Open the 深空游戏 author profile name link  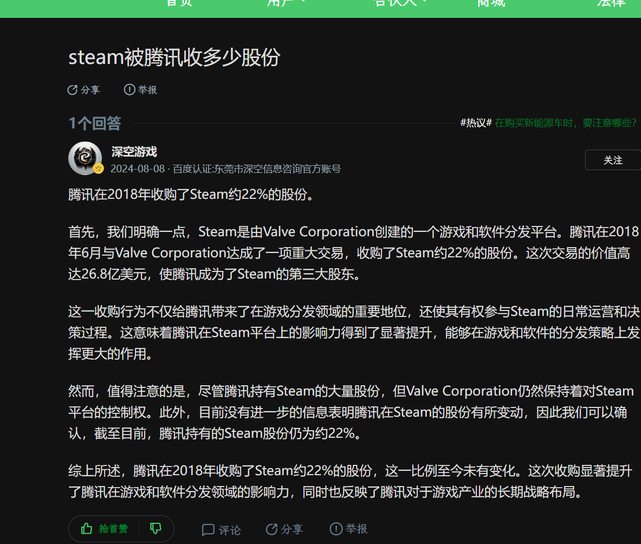click(134, 151)
